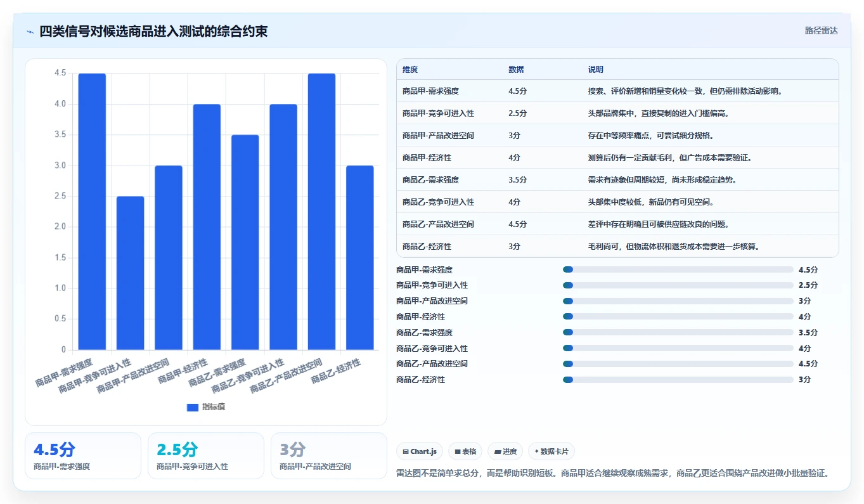Click the 进度 chip
Screen dimensions: 864x504
505,451
